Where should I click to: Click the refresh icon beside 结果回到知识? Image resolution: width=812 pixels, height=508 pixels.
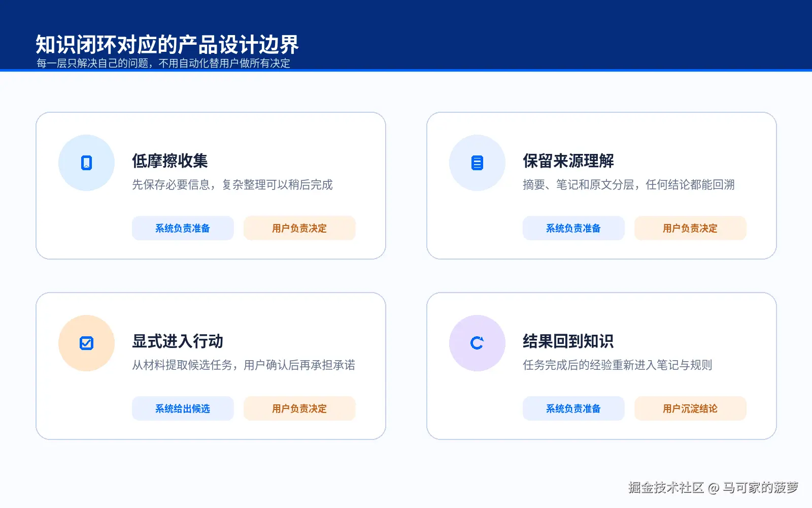click(x=477, y=343)
